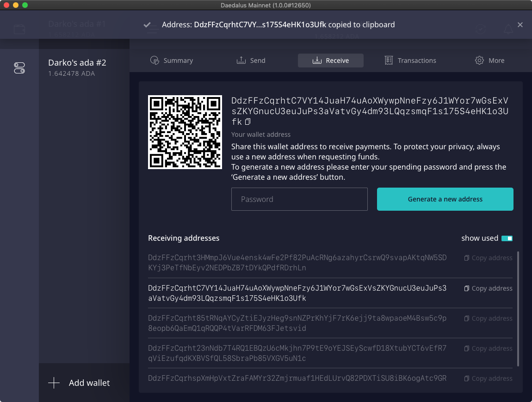The image size is (532, 402).
Task: Focus the spending Password input field
Action: (299, 199)
